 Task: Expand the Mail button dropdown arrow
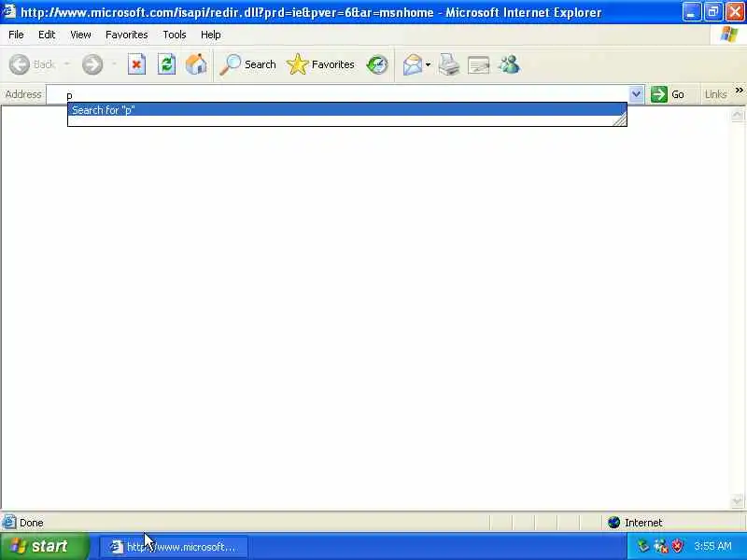coord(428,64)
